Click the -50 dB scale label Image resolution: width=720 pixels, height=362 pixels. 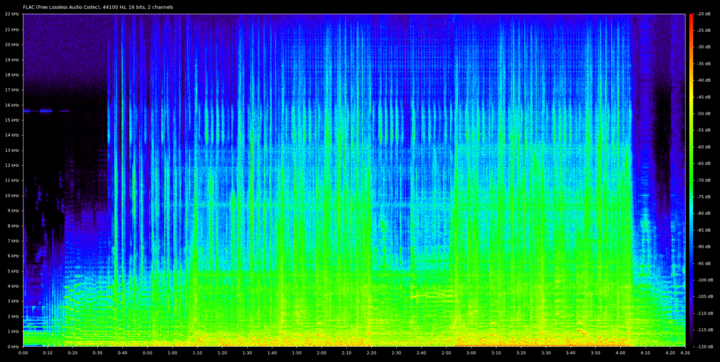tap(704, 114)
